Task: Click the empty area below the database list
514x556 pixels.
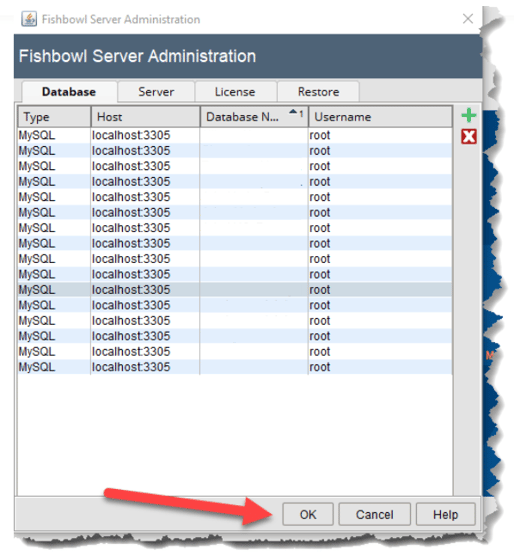Action: tap(235, 434)
